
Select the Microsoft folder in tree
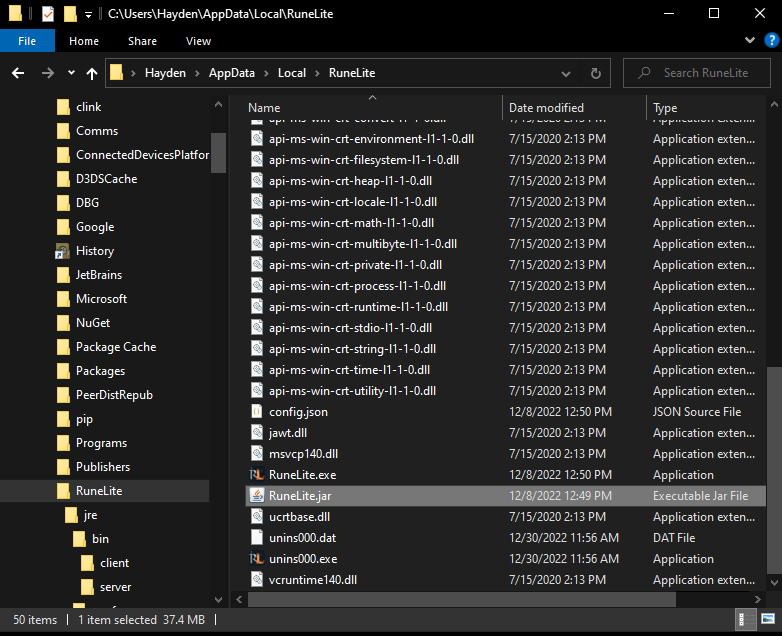click(101, 299)
